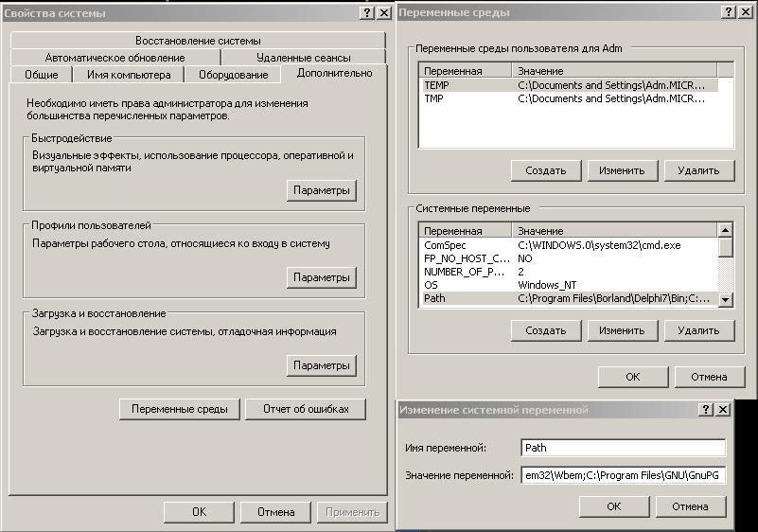Open Параметры for Загрузка и восстановление
The image size is (758, 532).
321,365
